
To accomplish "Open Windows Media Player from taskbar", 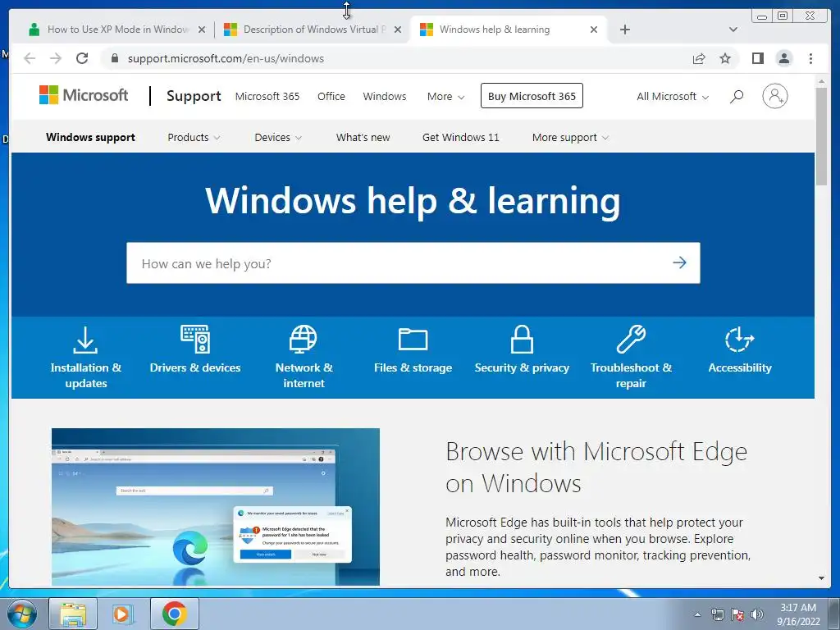I will click(123, 614).
